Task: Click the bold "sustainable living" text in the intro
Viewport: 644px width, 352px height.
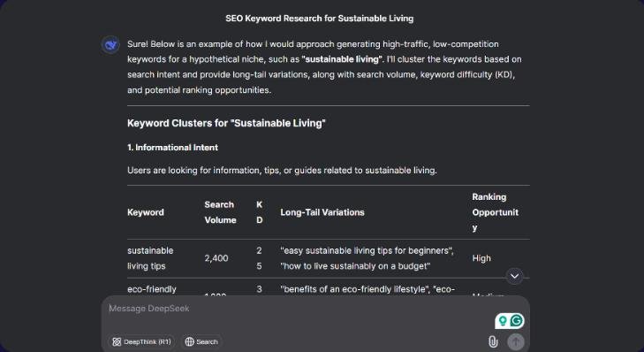Action: 342,59
